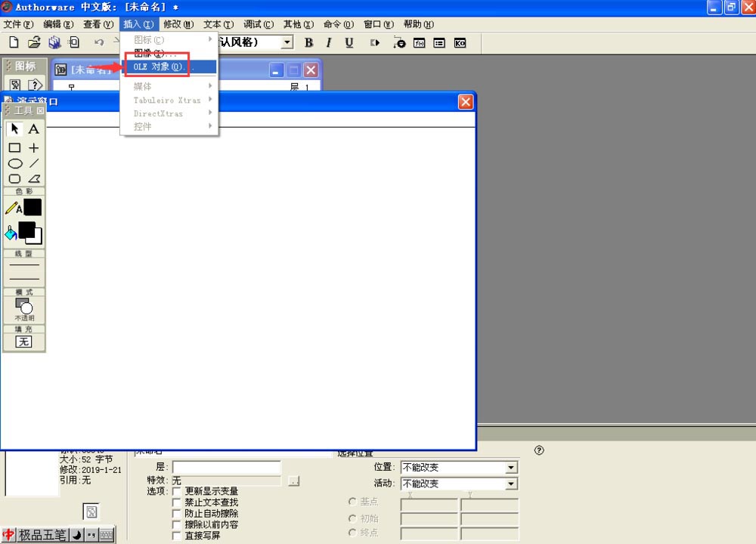Click the display icon preview button in properties
The width and height of the screenshot is (756, 544).
[91, 512]
